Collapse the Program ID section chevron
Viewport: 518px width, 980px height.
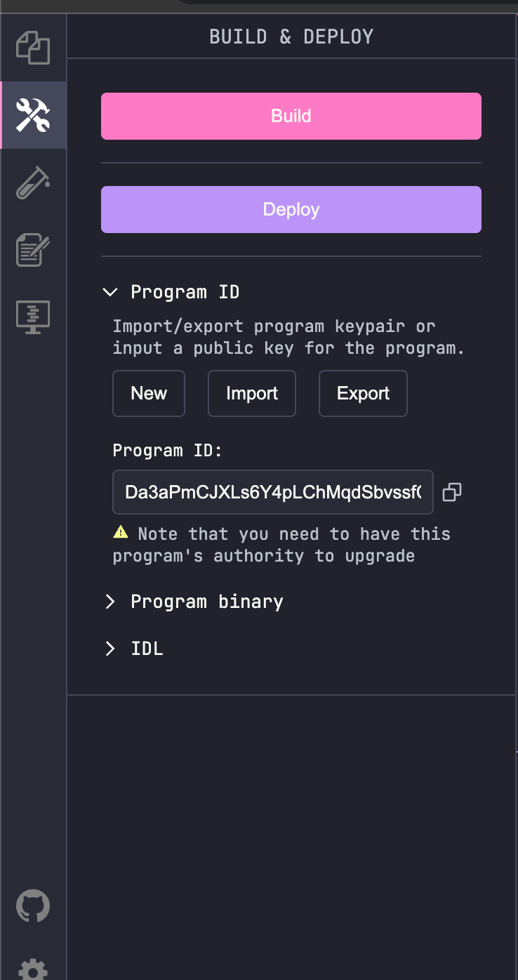[x=110, y=292]
